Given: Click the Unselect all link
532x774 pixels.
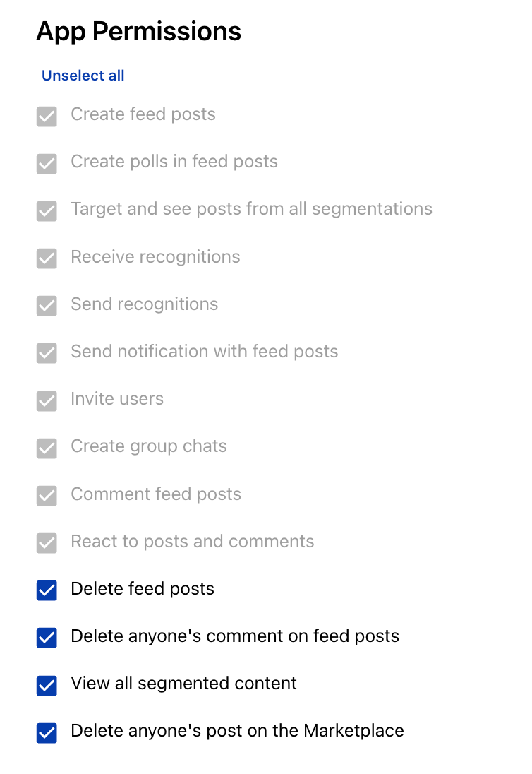Looking at the screenshot, I should [83, 76].
